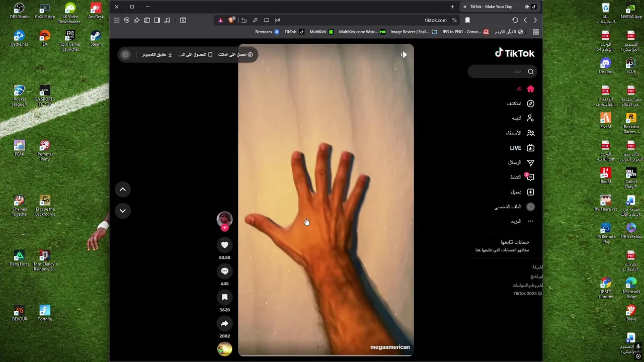
Task: Click the playing TikTok video
Action: (x=326, y=200)
